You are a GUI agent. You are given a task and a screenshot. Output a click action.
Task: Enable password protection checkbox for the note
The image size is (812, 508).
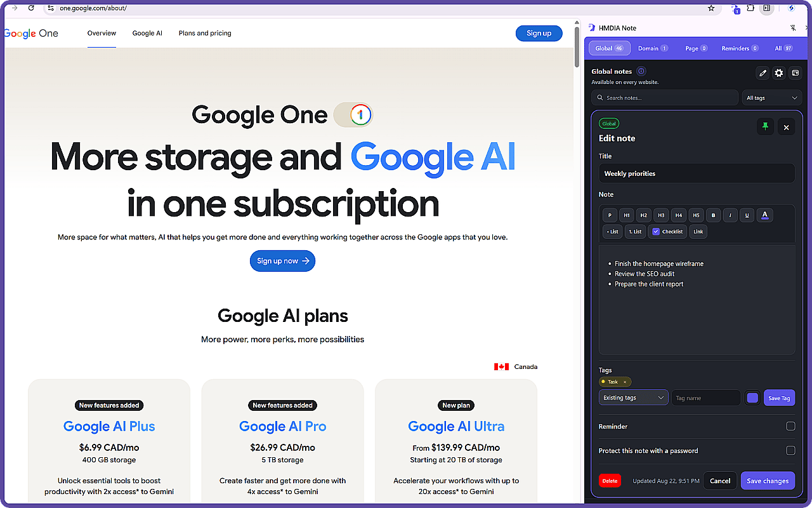point(790,450)
